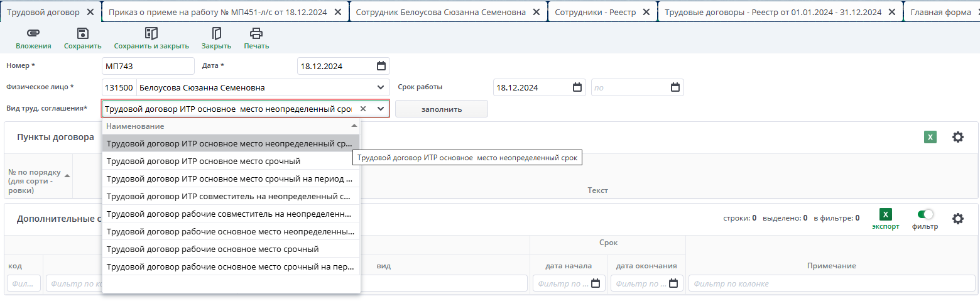This screenshot has height=301, width=980.
Task: Click the Печать printer icon
Action: click(x=256, y=34)
